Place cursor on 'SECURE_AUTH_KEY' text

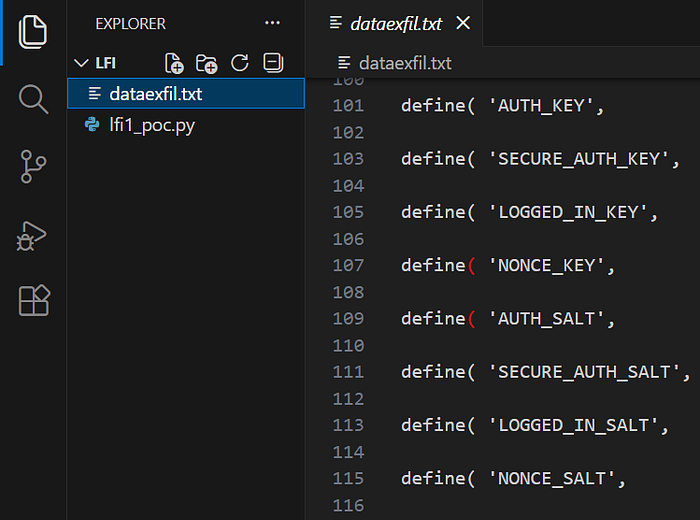point(579,159)
